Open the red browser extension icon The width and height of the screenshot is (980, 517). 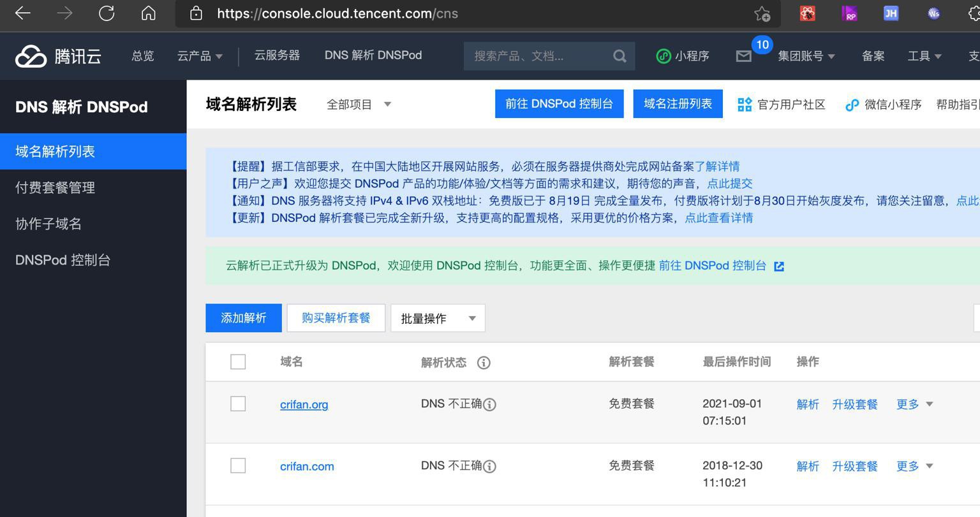coord(808,13)
